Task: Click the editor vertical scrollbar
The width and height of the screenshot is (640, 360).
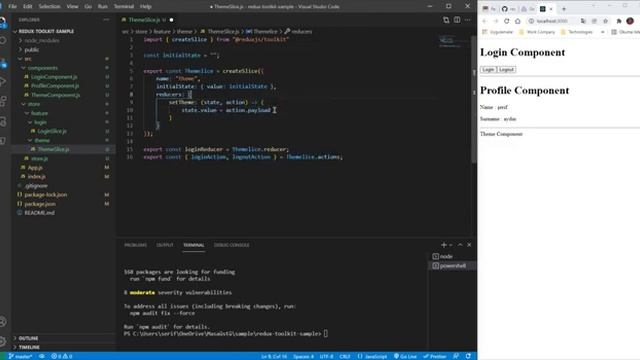Action: click(474, 100)
